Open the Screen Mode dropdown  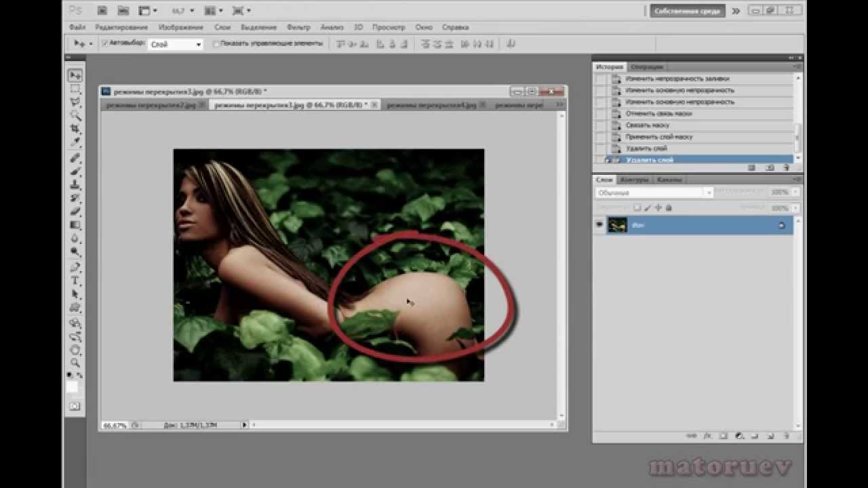[x=242, y=11]
